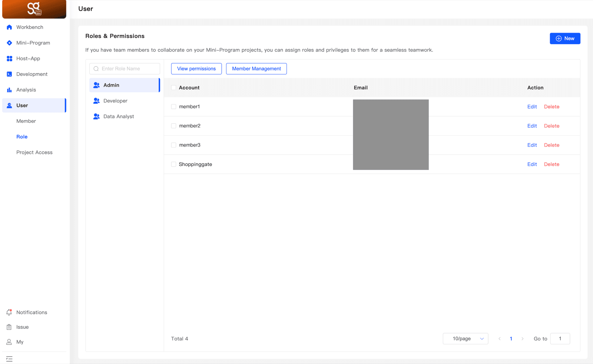Go to the previous page arrow
This screenshot has height=364, width=593.
pyautogui.click(x=500, y=338)
